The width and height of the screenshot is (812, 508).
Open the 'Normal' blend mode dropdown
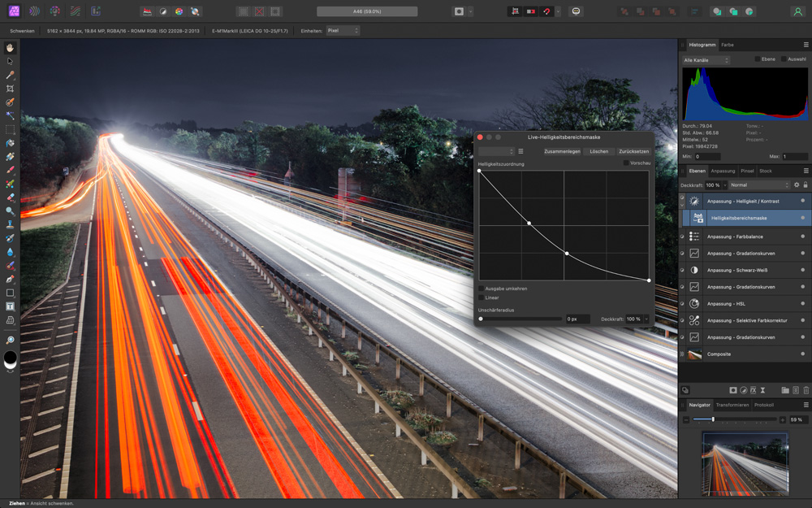point(759,185)
